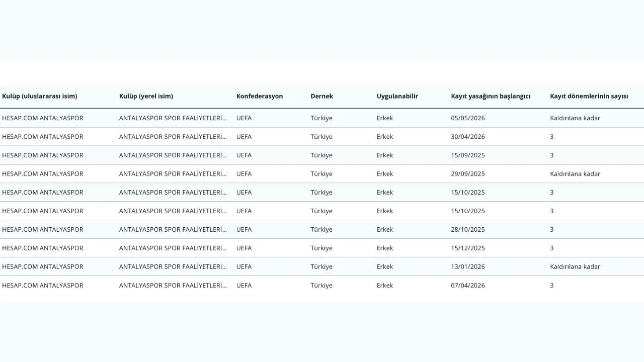Screen dimensions: 644x362
Task: Click "HESAP.COM ANTALYASPOR" in the 15/09/2025 row
Action: pyautogui.click(x=43, y=155)
